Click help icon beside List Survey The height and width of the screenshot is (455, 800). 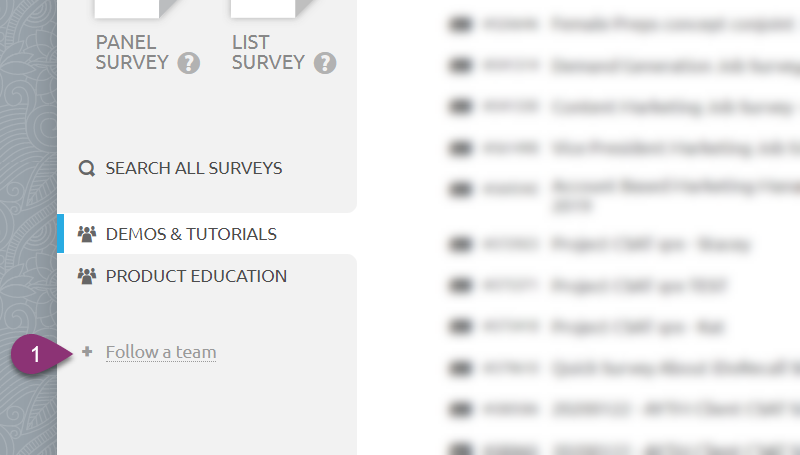(325, 63)
